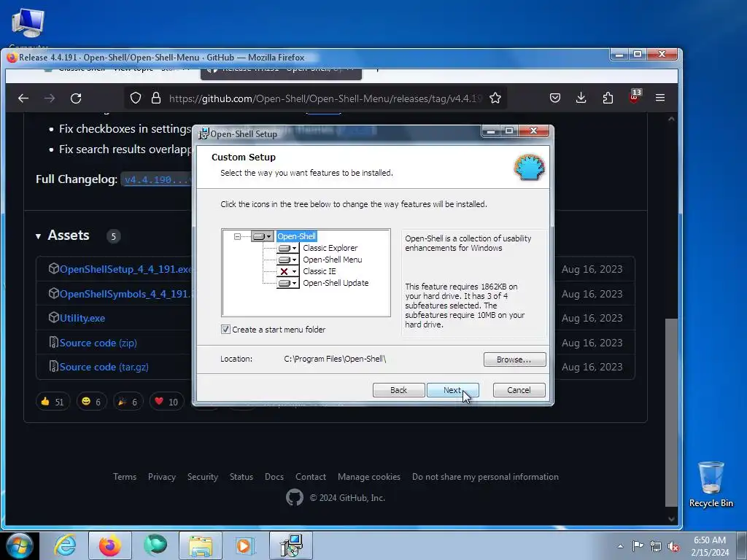
Task: Click GitHub octocat logo in footer
Action: tap(295, 497)
